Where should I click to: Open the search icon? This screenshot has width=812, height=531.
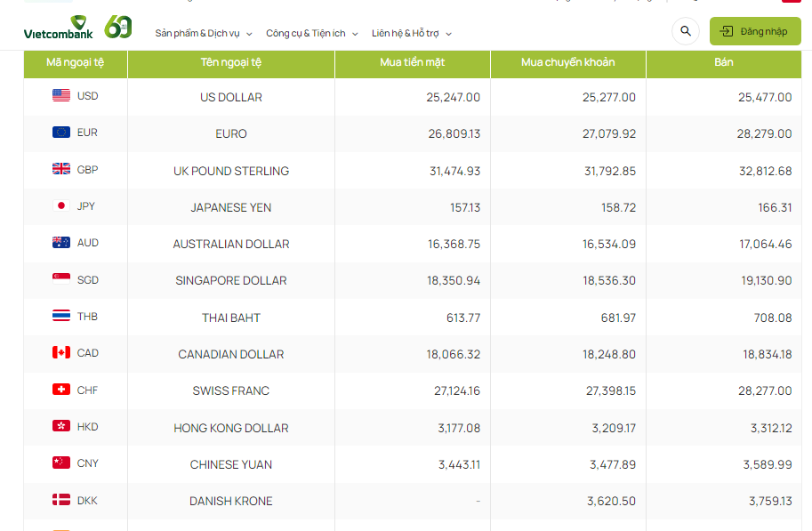pyautogui.click(x=685, y=31)
